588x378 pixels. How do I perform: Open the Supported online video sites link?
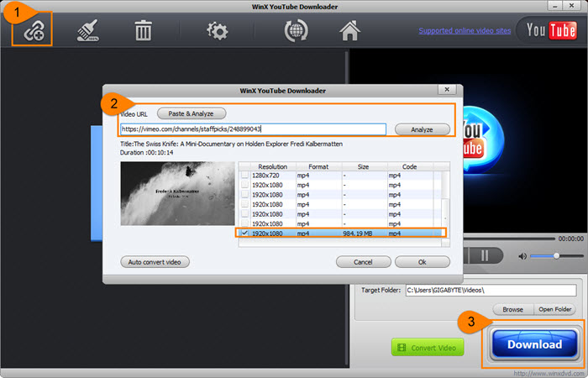[465, 30]
